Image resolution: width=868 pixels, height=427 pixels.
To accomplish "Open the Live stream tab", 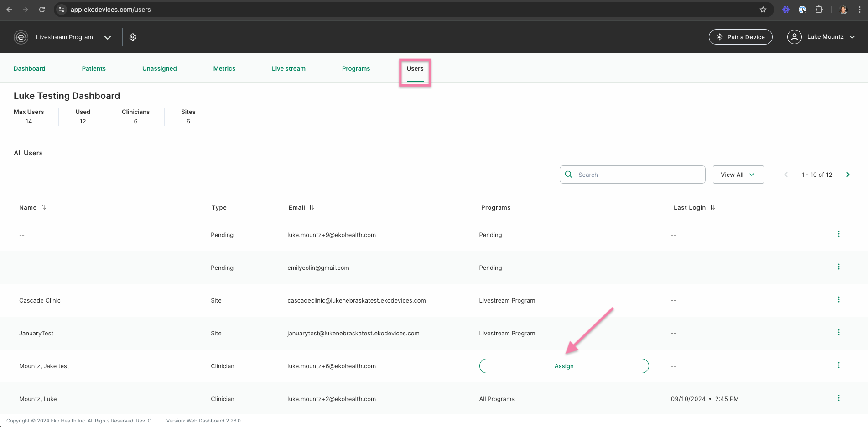I will [x=289, y=68].
